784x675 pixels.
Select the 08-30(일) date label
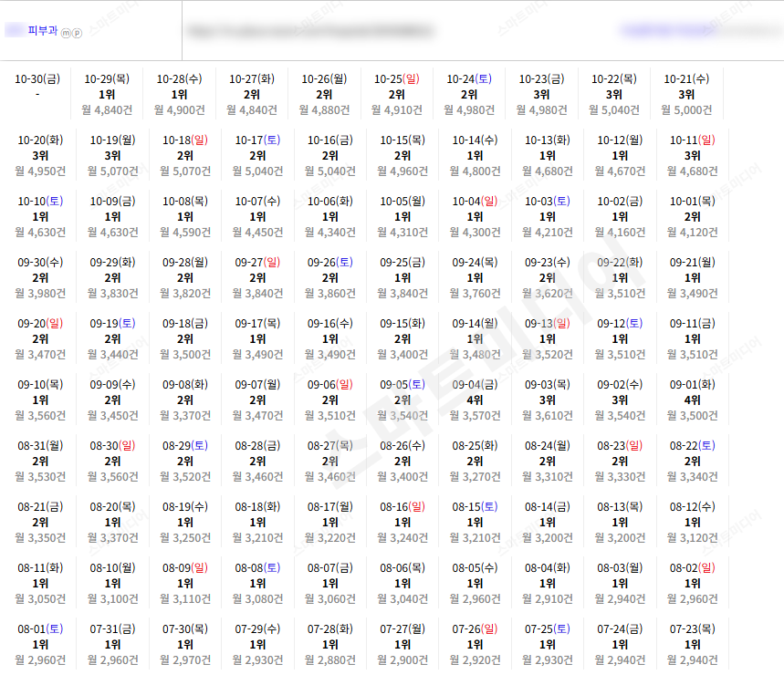(113, 445)
